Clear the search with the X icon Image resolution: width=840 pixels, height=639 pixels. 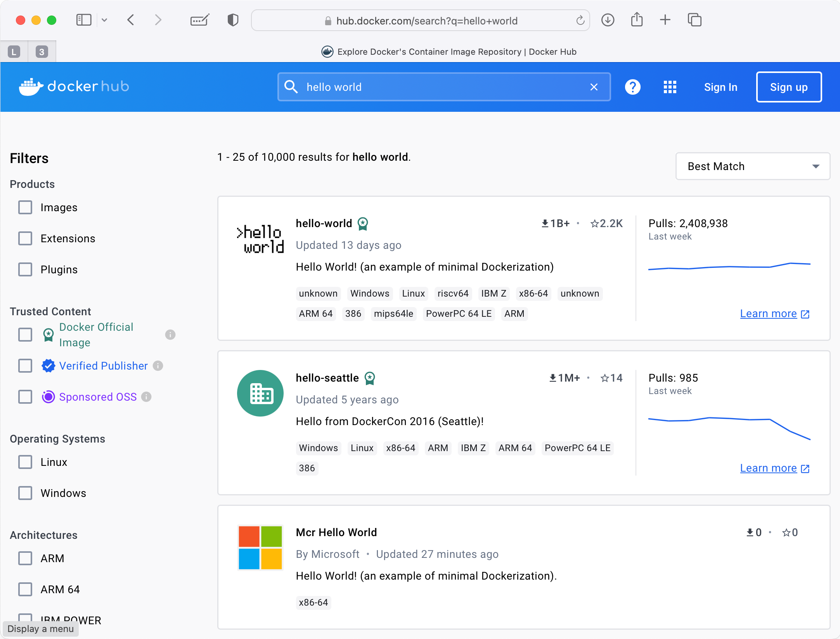pos(594,87)
